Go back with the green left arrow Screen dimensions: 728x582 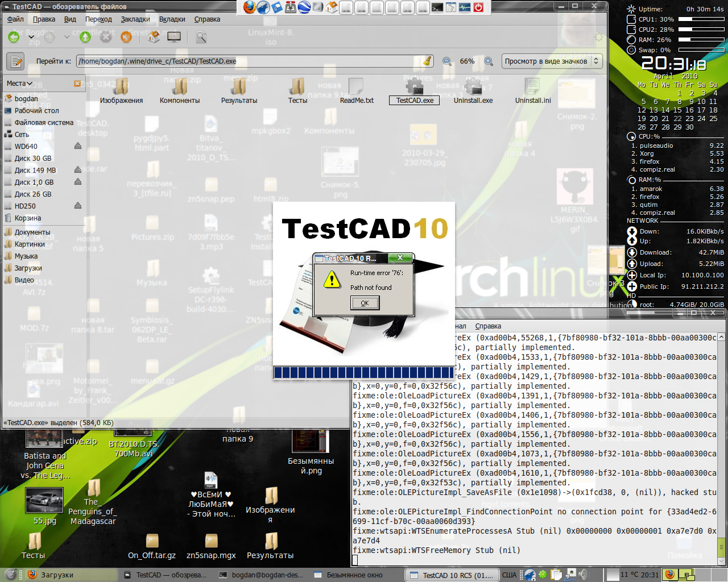[x=14, y=37]
